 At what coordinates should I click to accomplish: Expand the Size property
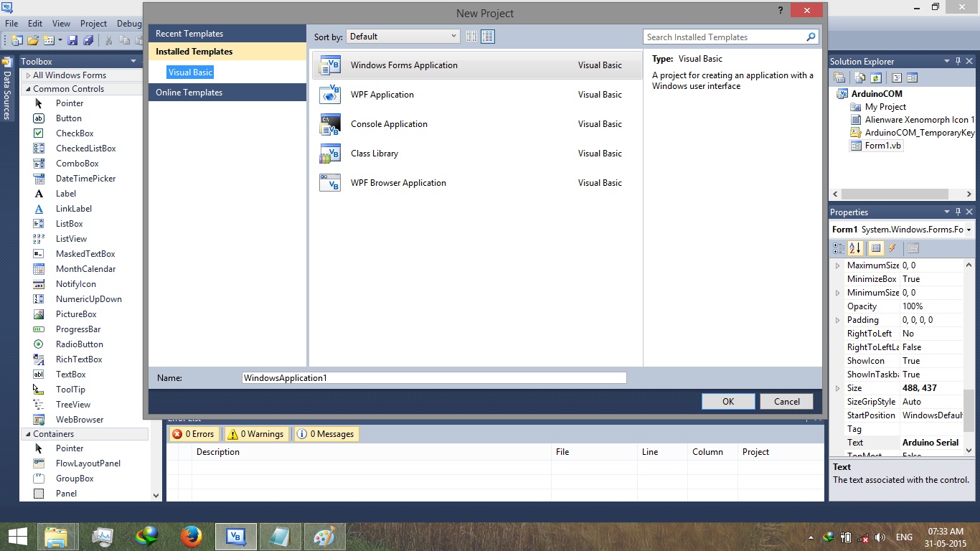point(837,388)
